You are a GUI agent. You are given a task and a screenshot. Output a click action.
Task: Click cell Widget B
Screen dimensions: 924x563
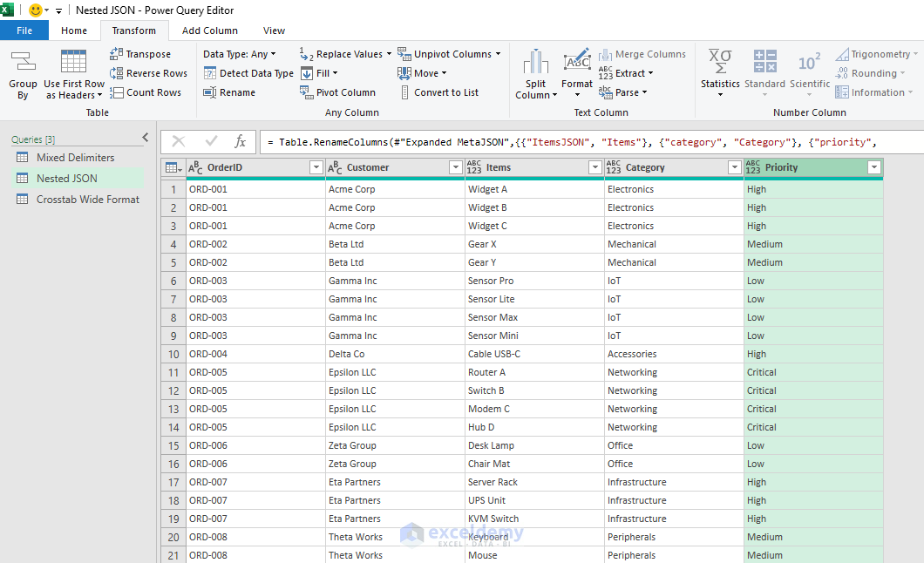tap(534, 207)
